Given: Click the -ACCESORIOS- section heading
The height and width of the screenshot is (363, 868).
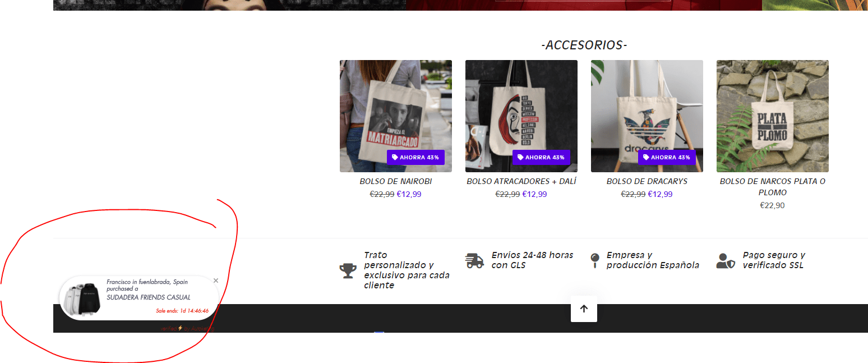Looking at the screenshot, I should coord(584,45).
